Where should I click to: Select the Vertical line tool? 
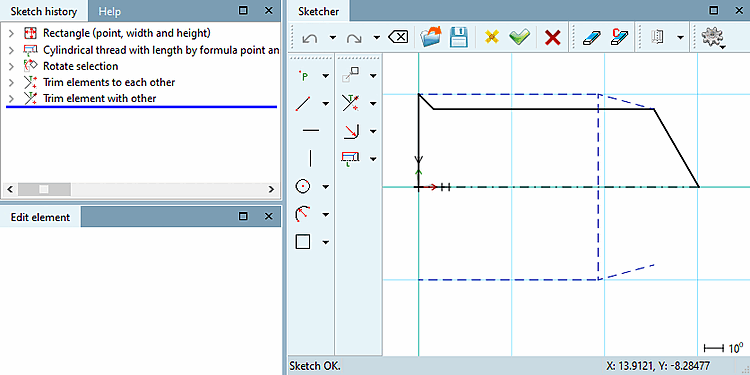click(x=311, y=158)
